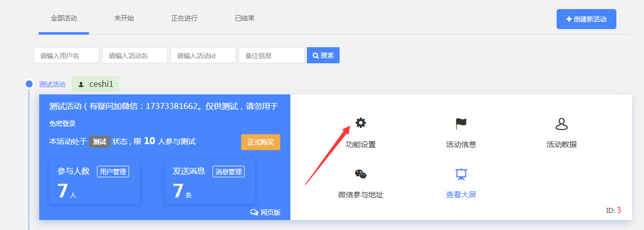Open 消息管理 button
The image size is (644, 230).
coord(229,172)
